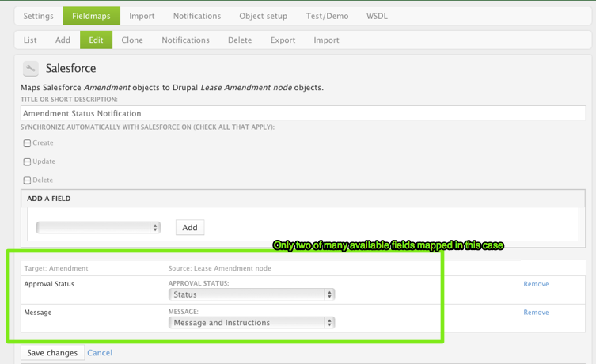Open the Approval Status source dropdown
The width and height of the screenshot is (596, 364).
coord(251,294)
